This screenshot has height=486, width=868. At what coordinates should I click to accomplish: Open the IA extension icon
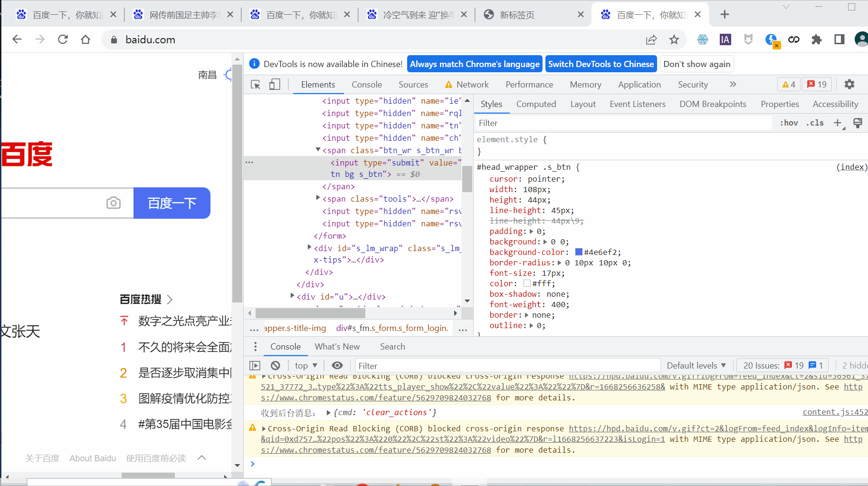coord(725,39)
